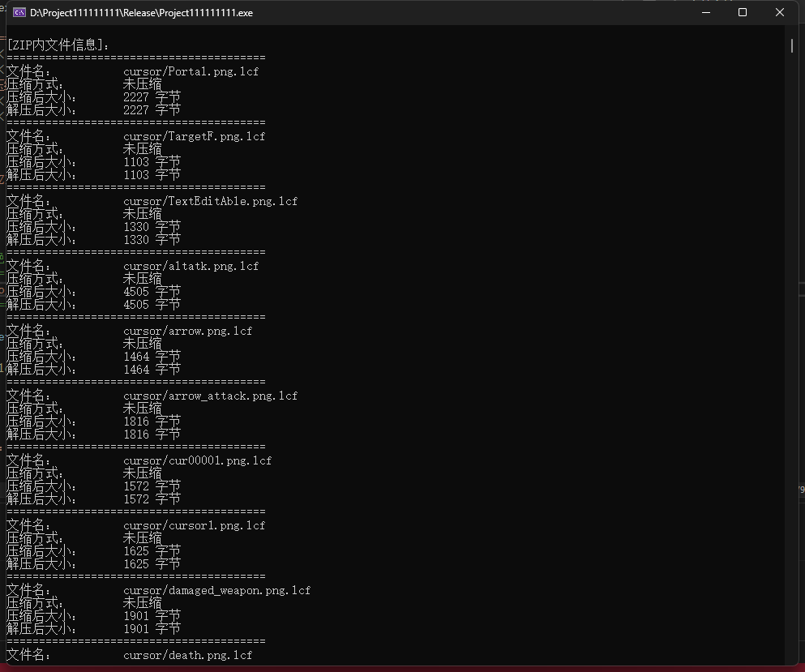
Task: Click the [ZIP内文件信息] header line
Action: coord(58,45)
